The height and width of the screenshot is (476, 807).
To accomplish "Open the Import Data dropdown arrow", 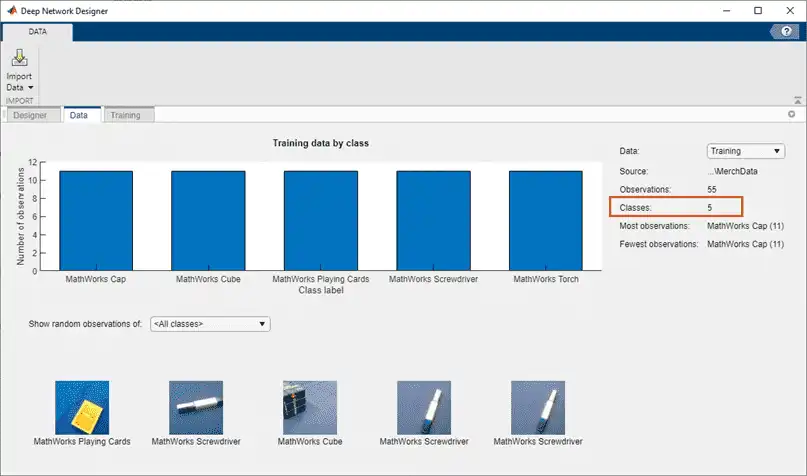I will 30,87.
